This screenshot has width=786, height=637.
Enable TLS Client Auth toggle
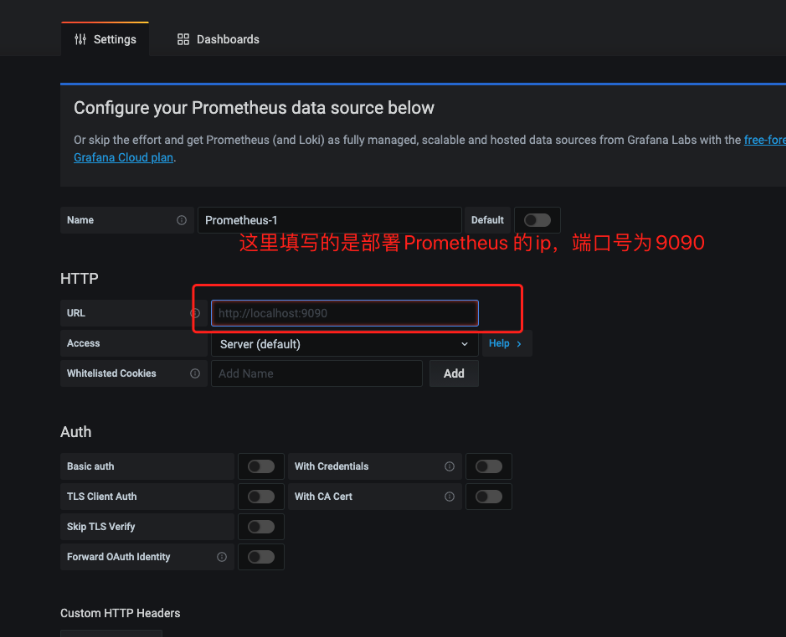tap(261, 497)
